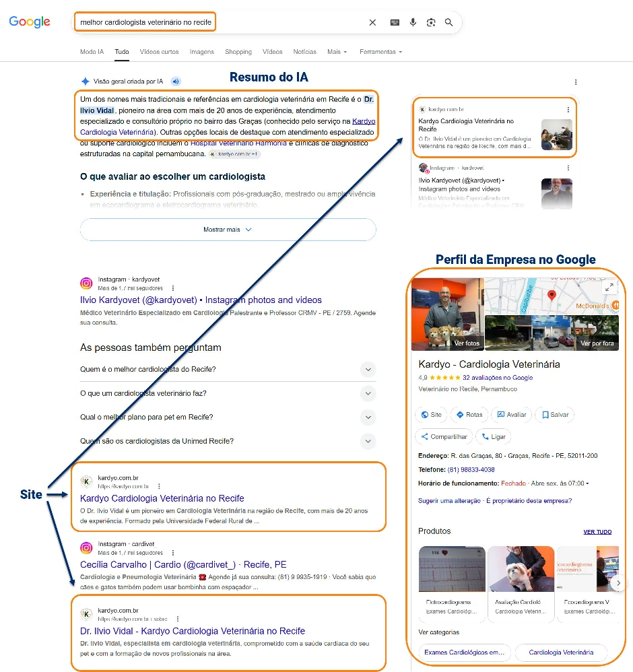The height and width of the screenshot is (672, 633).
Task: Open AI overview three-dot options menu
Action: 576,82
